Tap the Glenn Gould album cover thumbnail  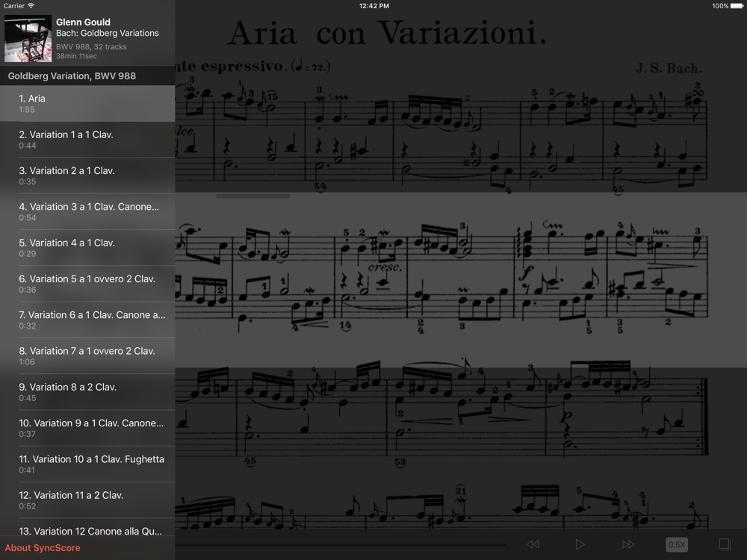28,39
